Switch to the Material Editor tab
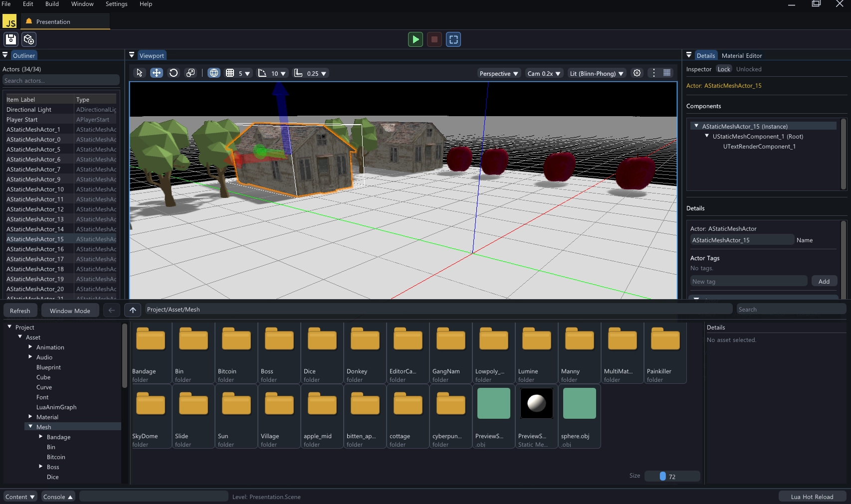This screenshot has height=504, width=851. point(742,55)
